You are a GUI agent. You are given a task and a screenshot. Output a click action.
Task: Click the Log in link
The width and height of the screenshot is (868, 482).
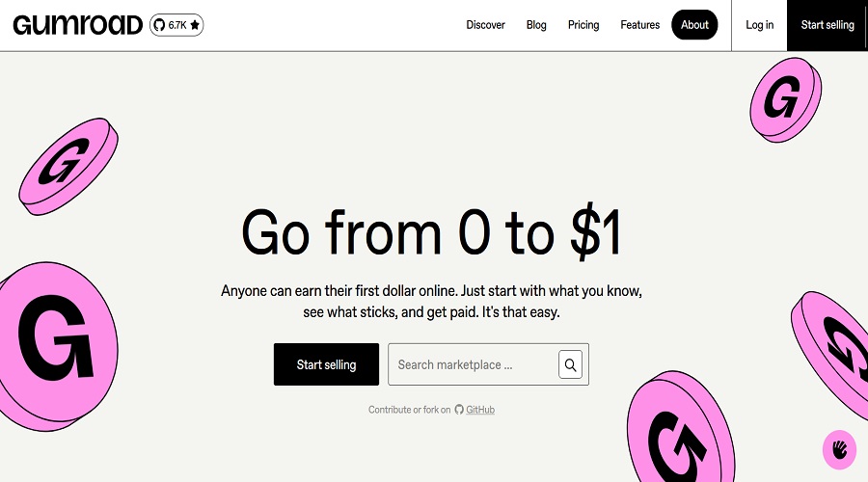pos(760,25)
